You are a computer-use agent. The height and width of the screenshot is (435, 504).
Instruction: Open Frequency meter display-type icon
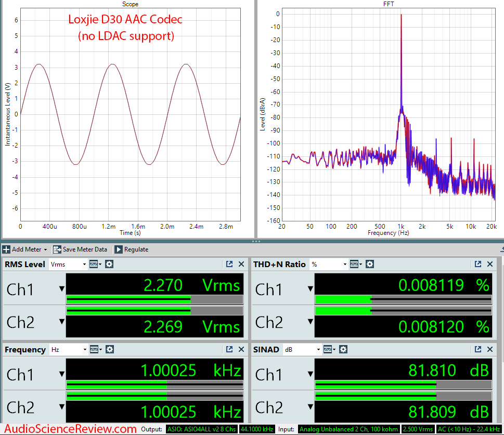(96, 350)
